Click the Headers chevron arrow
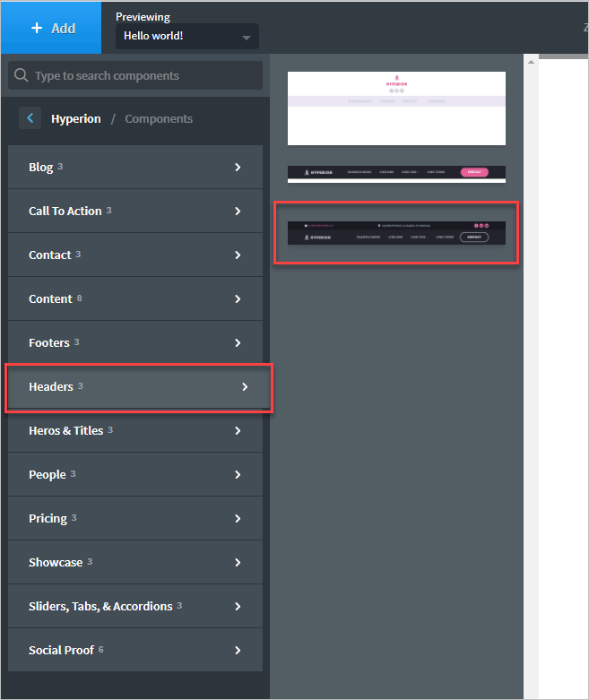 tap(245, 386)
